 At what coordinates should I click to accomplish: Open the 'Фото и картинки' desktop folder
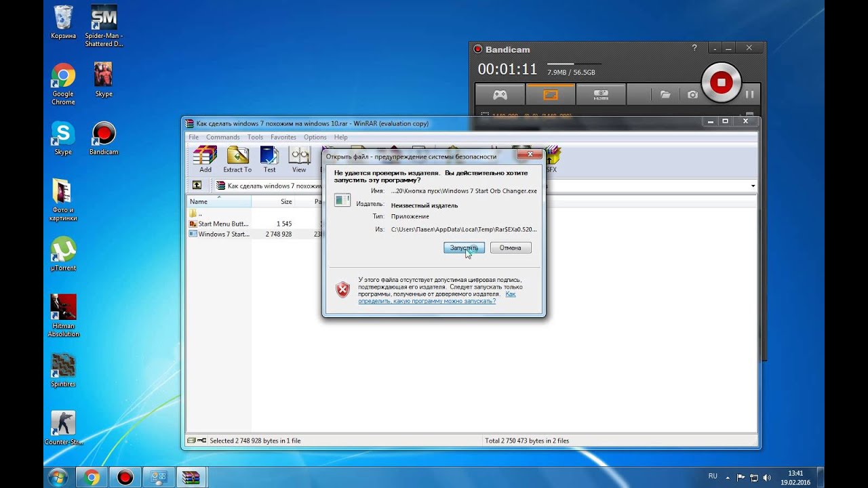click(63, 200)
